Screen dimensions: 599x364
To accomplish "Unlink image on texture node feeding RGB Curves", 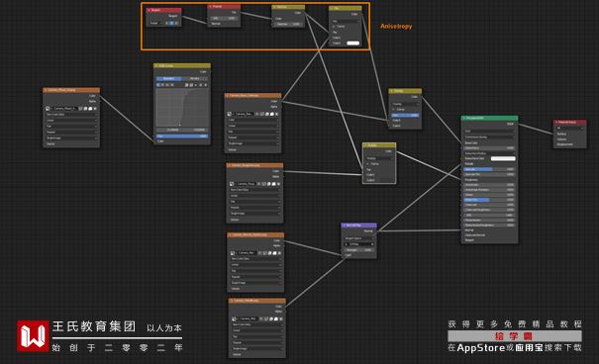I will click(x=95, y=109).
